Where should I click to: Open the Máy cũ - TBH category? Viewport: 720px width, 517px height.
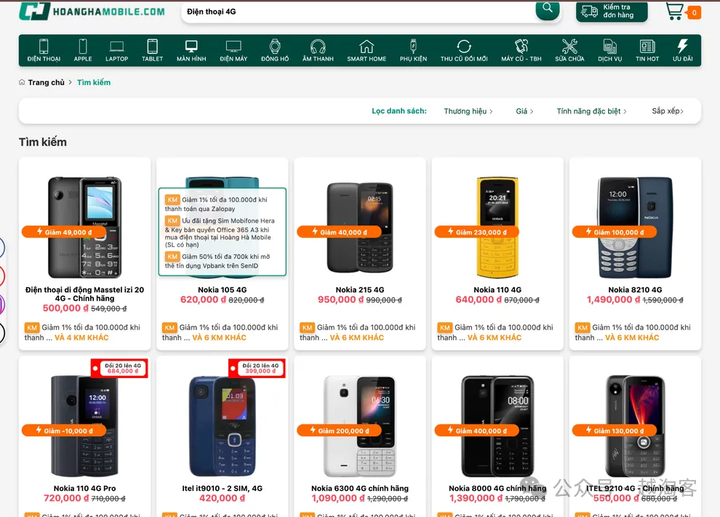(x=521, y=50)
